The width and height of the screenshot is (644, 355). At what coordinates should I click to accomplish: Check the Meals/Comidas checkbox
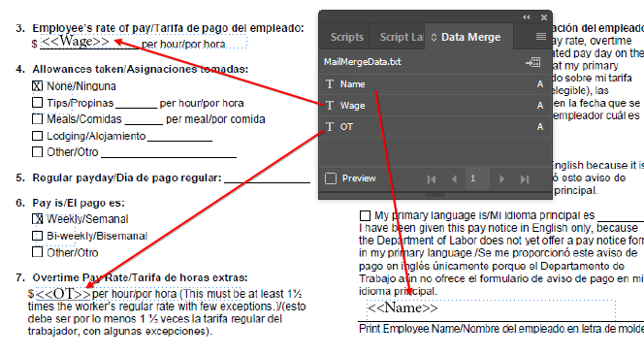(x=38, y=118)
